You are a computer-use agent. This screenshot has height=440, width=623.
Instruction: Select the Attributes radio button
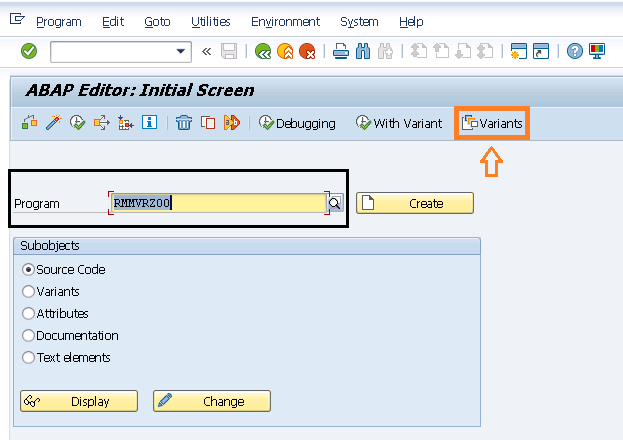coord(28,313)
